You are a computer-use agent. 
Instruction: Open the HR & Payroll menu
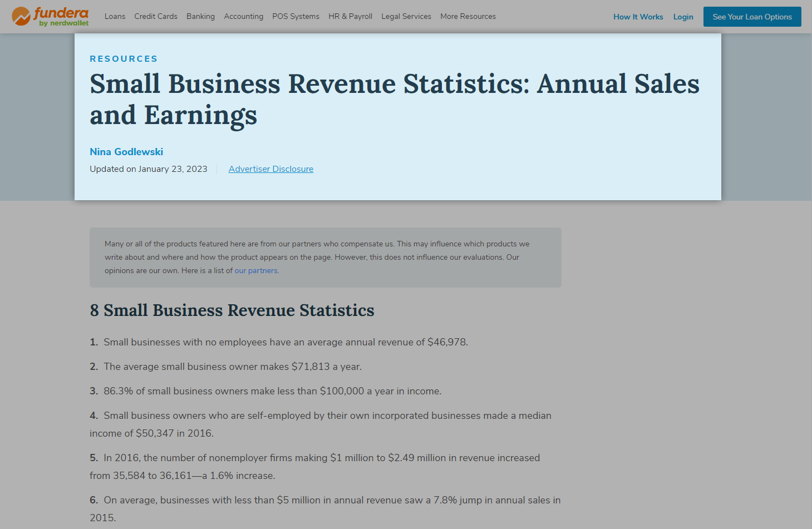(x=350, y=17)
